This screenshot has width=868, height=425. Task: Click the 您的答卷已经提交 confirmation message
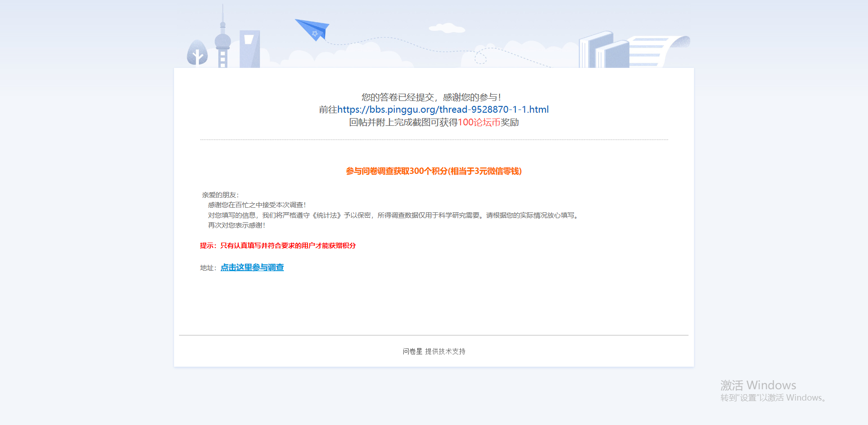[x=431, y=97]
